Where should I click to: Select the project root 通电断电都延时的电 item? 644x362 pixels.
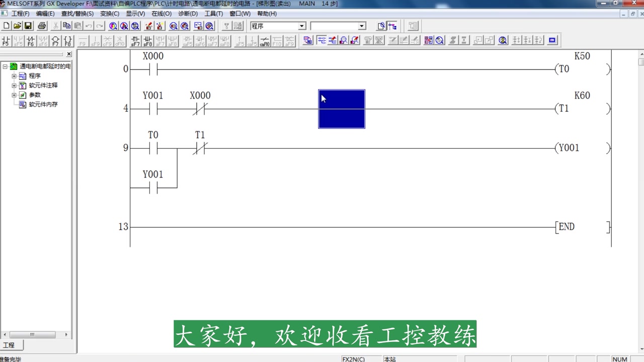(45, 66)
